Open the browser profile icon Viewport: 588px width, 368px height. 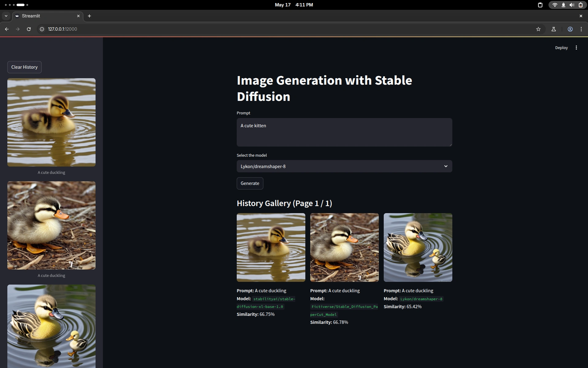click(x=570, y=29)
